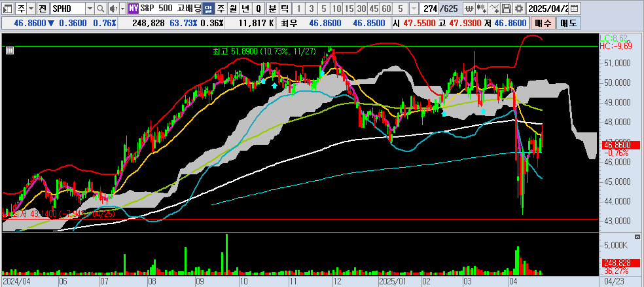Click the 63.73% volume ratio value

pyautogui.click(x=183, y=24)
